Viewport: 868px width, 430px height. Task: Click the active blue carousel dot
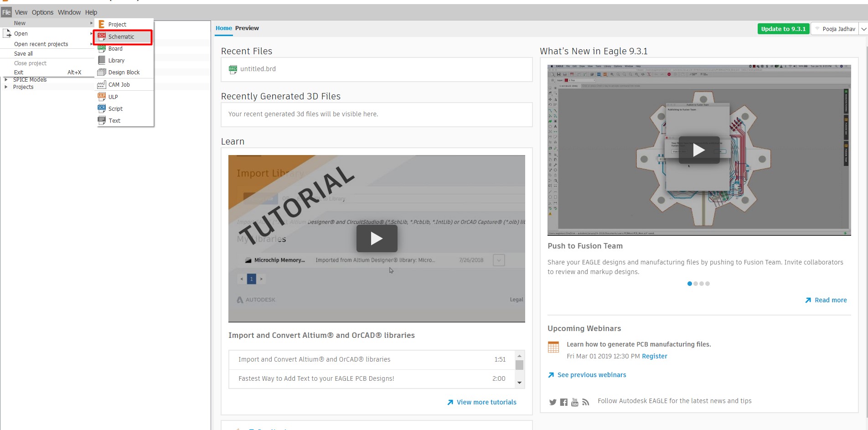coord(690,284)
